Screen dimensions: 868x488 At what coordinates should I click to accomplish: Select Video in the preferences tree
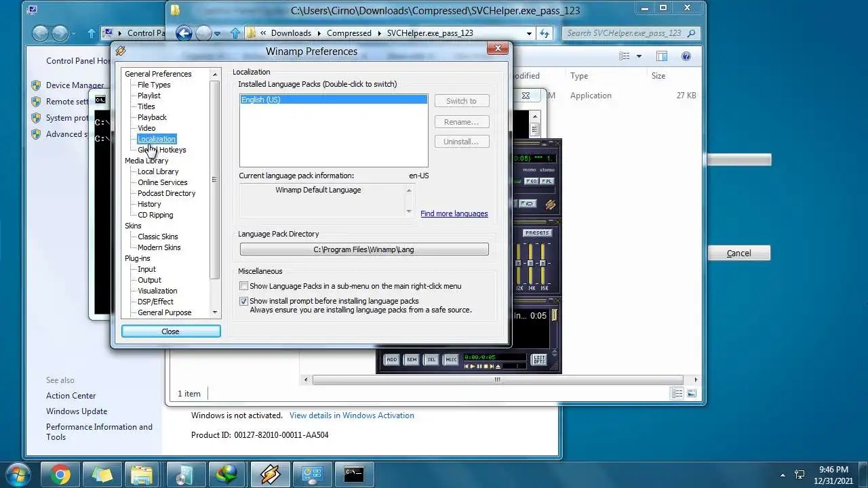click(x=146, y=128)
